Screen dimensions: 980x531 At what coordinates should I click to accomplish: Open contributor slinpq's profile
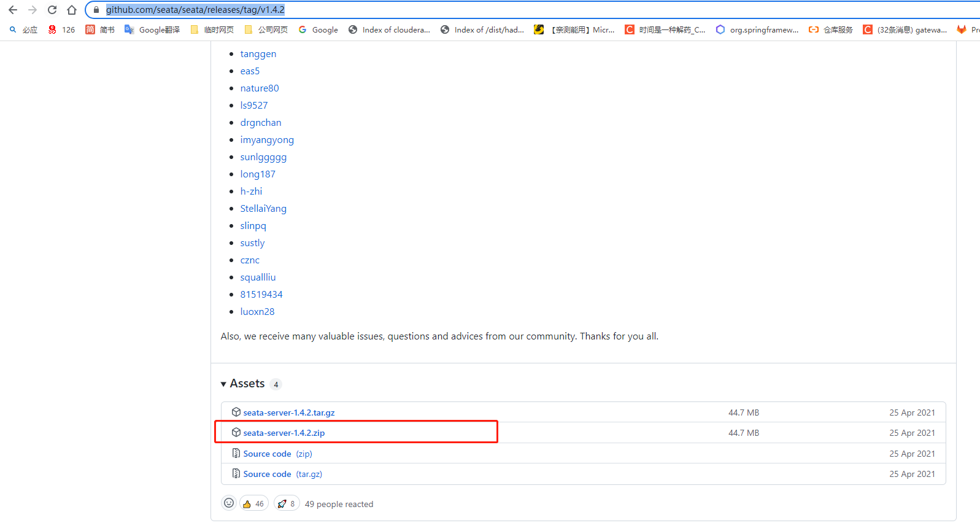253,226
